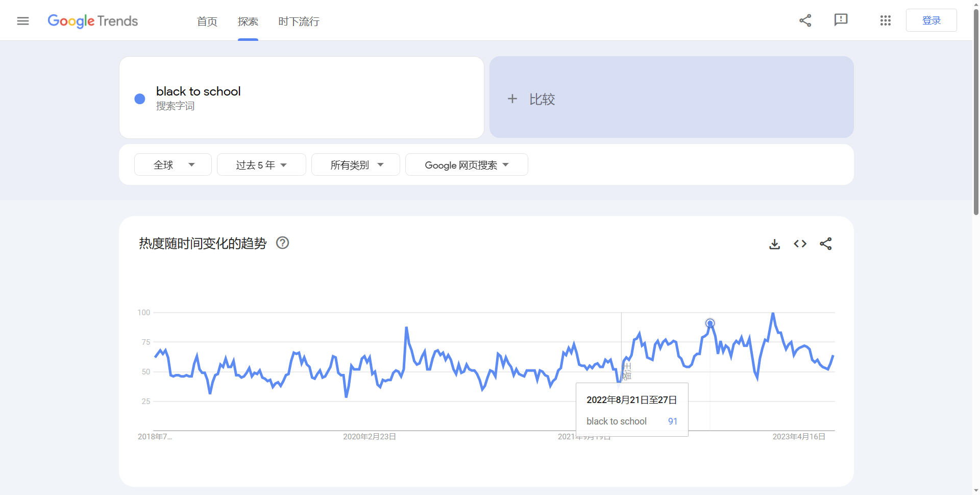Add a comparison term with 比较
This screenshot has width=980, height=495.
coord(671,97)
